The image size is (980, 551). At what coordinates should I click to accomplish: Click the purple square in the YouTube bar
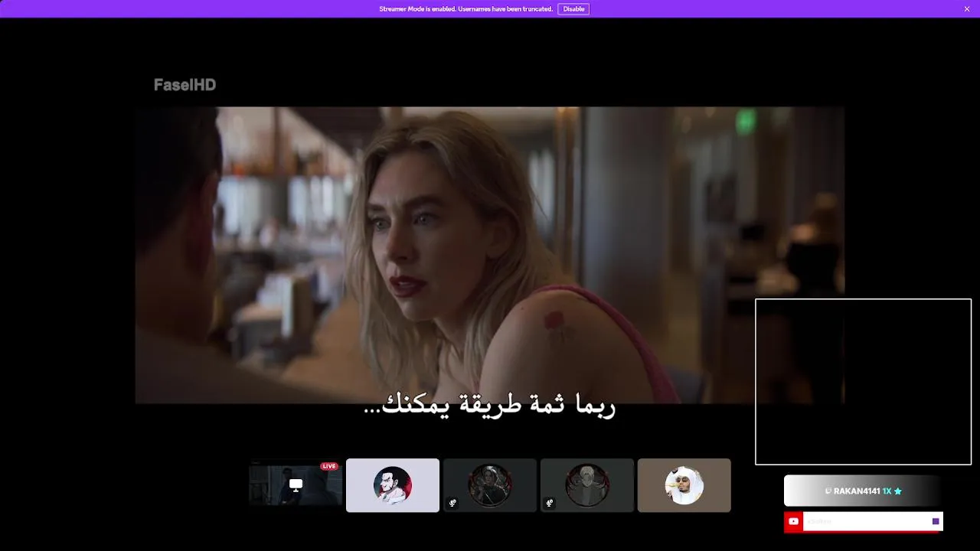(x=936, y=521)
